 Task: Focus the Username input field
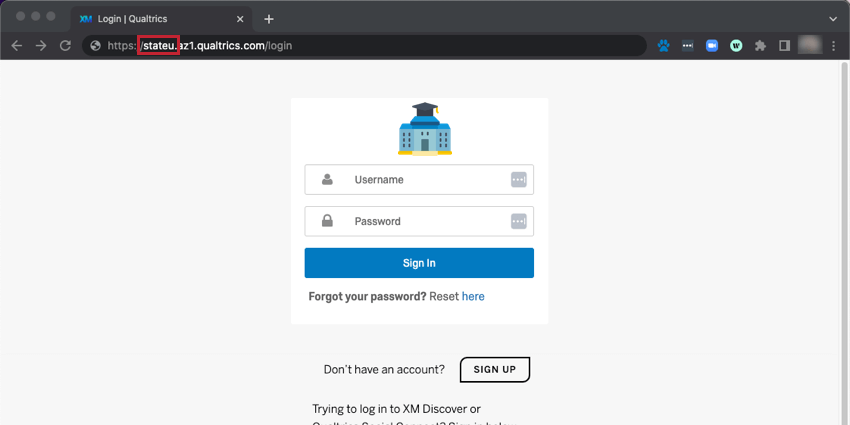coord(419,179)
